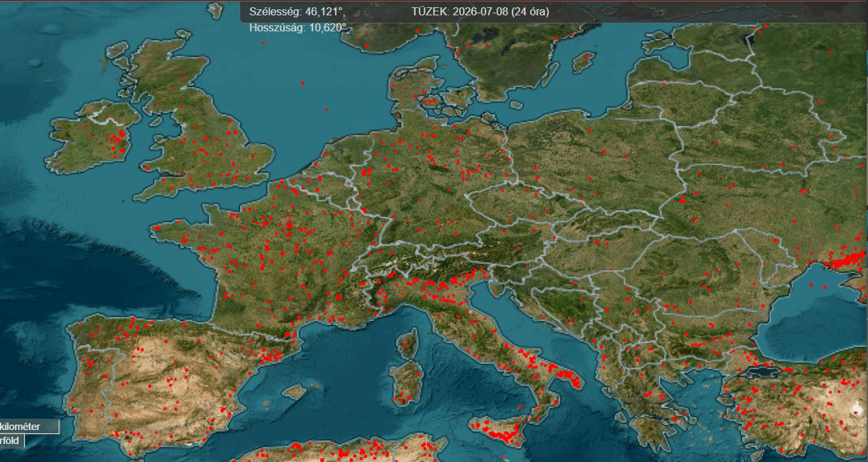The height and width of the screenshot is (462, 868).
Task: Select the fire marker on Gotland island
Action: [587, 57]
